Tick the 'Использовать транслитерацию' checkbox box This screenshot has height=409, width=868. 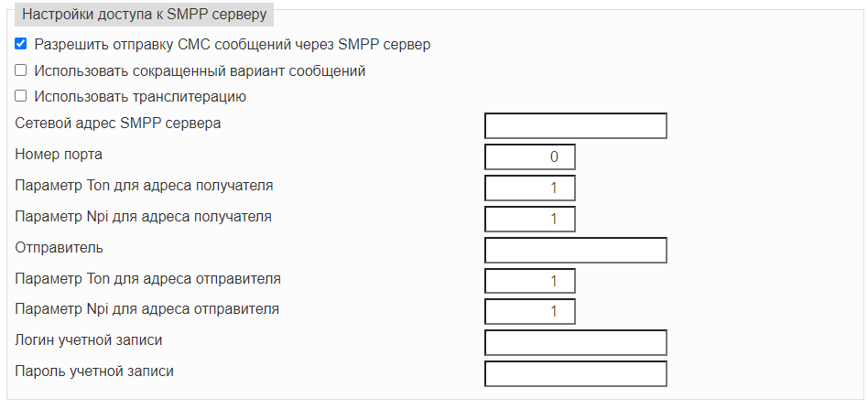tap(20, 96)
